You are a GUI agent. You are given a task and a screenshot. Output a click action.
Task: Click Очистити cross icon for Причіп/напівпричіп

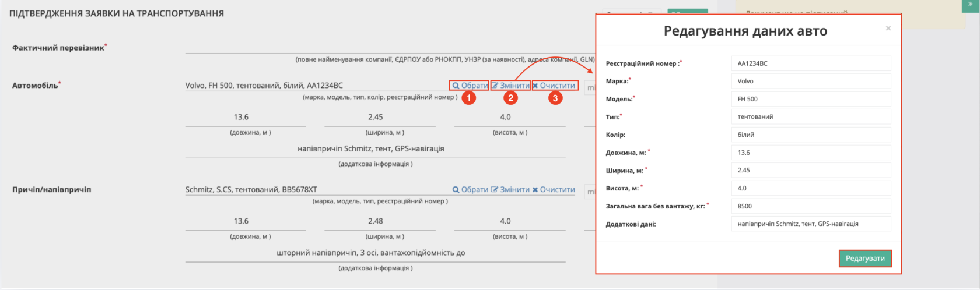(x=535, y=190)
